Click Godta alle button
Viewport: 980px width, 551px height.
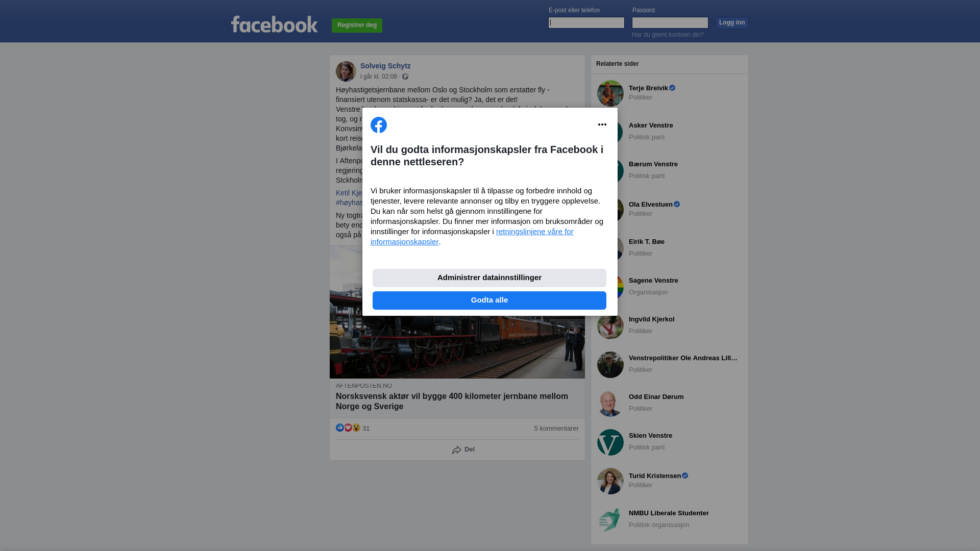click(489, 300)
